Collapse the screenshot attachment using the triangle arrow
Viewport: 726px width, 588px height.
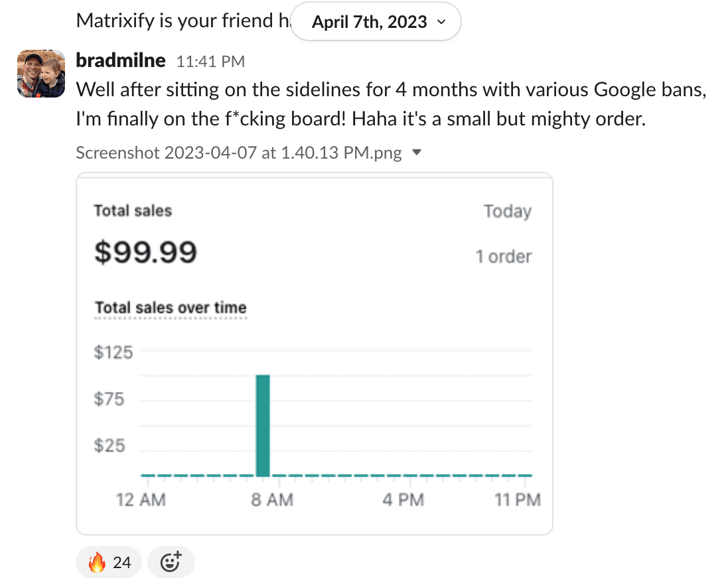(417, 153)
